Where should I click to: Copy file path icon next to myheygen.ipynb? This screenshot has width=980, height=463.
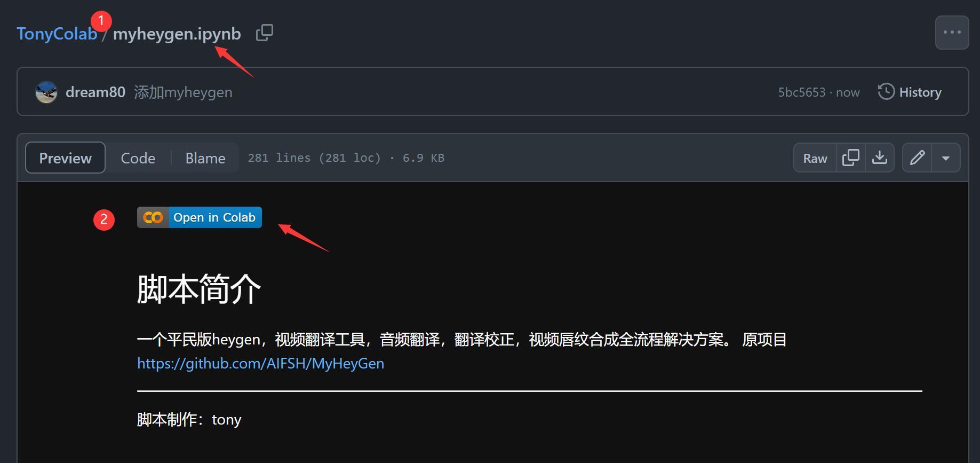(265, 33)
